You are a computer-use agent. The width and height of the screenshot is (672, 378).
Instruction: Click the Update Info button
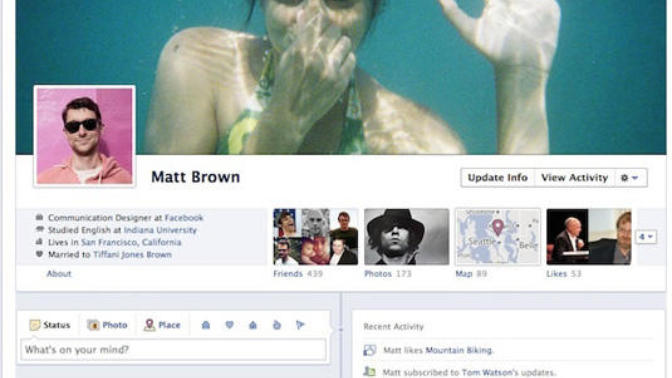498,177
